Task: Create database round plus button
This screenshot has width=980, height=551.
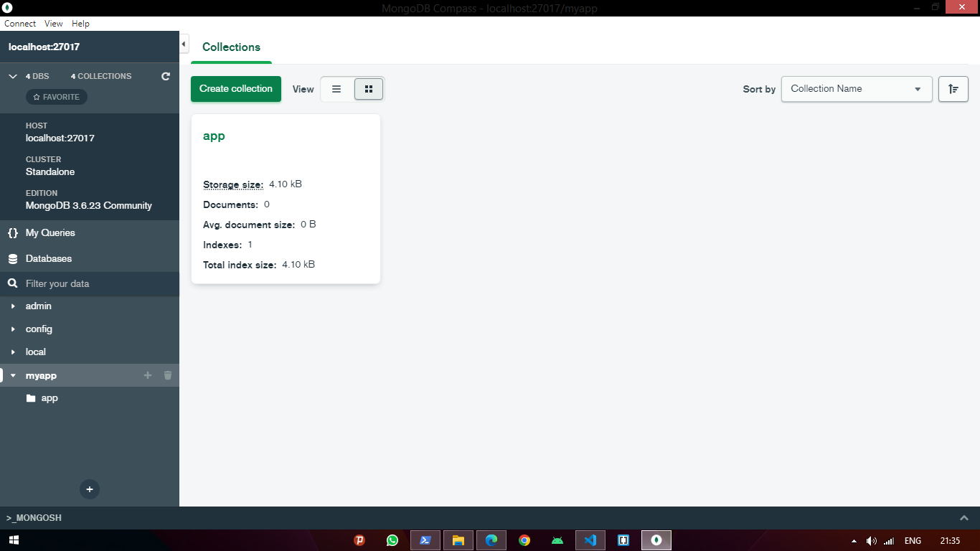Action: pyautogui.click(x=90, y=489)
